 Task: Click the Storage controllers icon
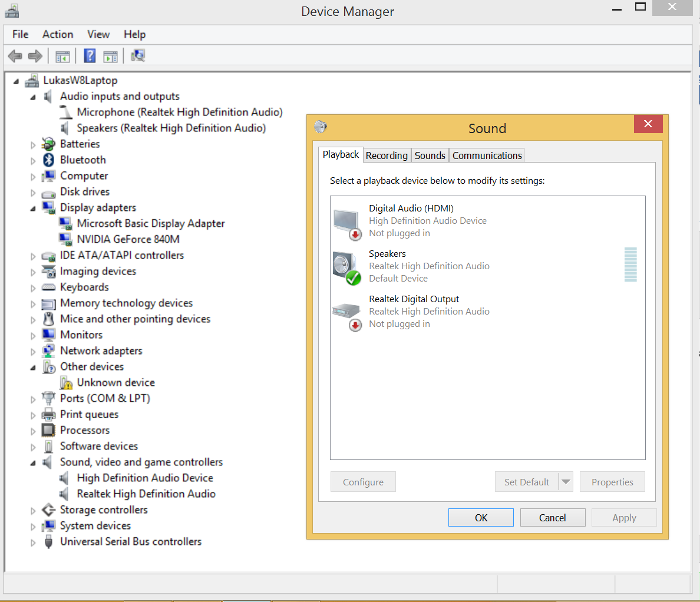coord(48,510)
